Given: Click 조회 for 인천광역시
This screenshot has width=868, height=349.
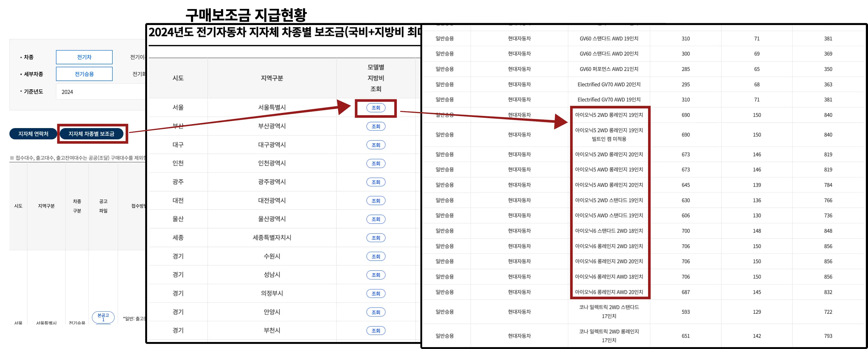Looking at the screenshot, I should coord(375,164).
